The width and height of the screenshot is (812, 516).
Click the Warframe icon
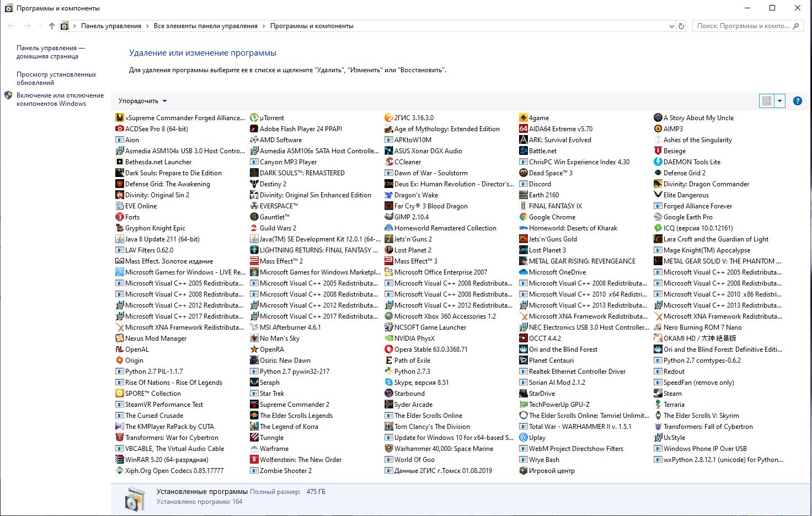(254, 448)
